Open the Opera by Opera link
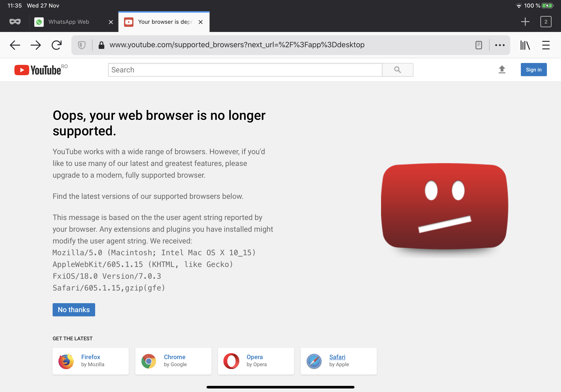The image size is (561, 392). click(256, 361)
